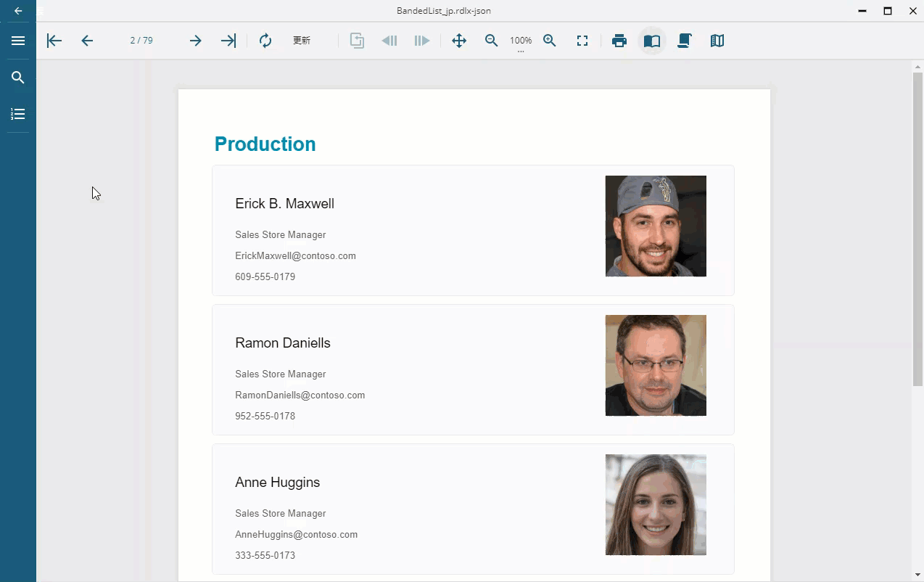
Task: Go to the first page
Action: click(54, 41)
